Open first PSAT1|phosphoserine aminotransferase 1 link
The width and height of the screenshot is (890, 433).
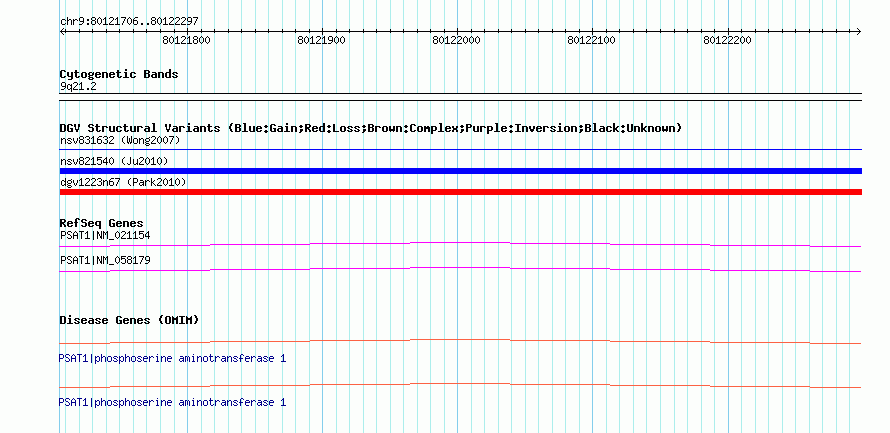pyautogui.click(x=173, y=359)
